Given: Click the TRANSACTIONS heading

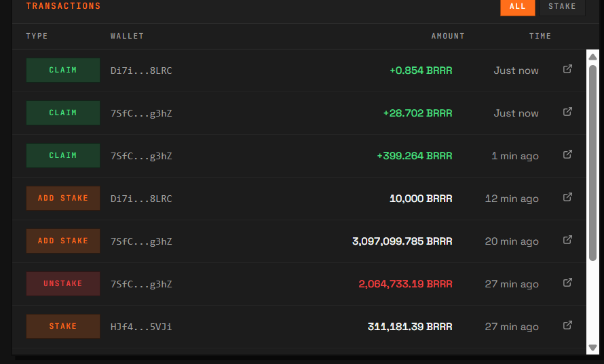Looking at the screenshot, I should [x=64, y=6].
